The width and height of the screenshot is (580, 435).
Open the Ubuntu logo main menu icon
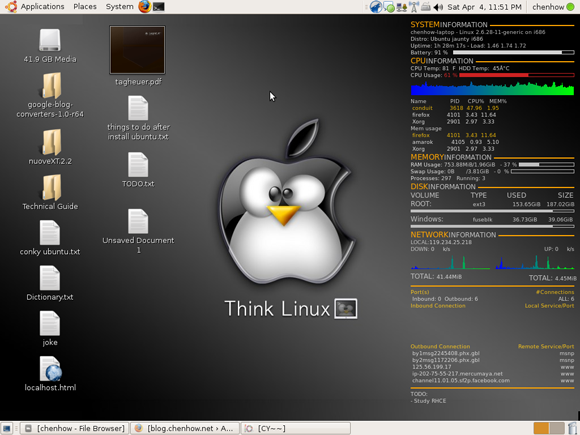(x=11, y=6)
